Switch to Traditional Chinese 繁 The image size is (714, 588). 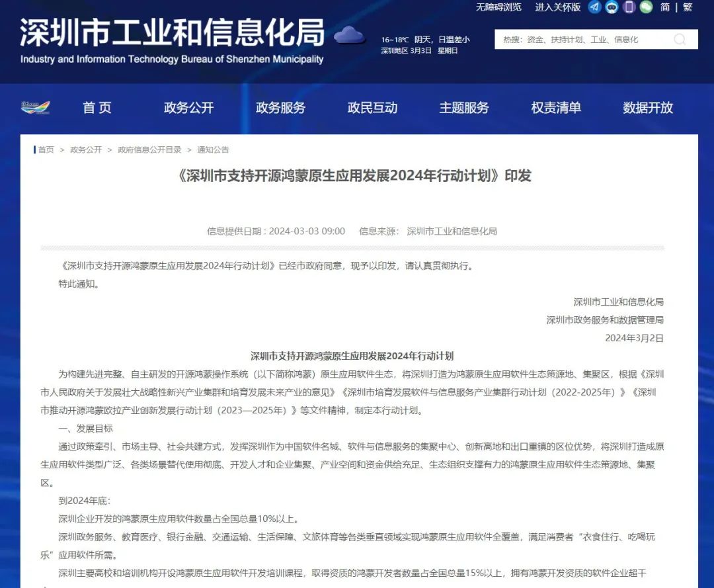(x=688, y=7)
